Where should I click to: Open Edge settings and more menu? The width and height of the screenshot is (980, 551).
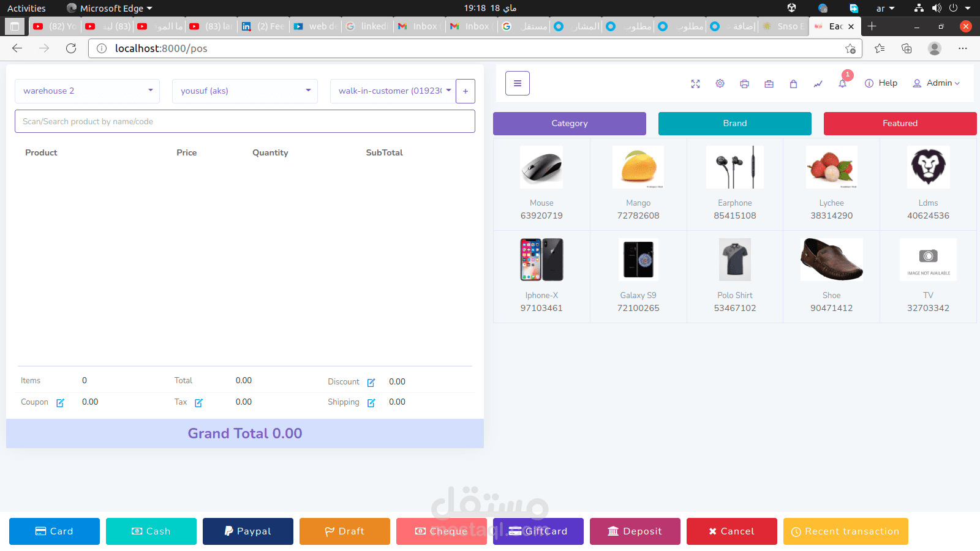tap(963, 48)
